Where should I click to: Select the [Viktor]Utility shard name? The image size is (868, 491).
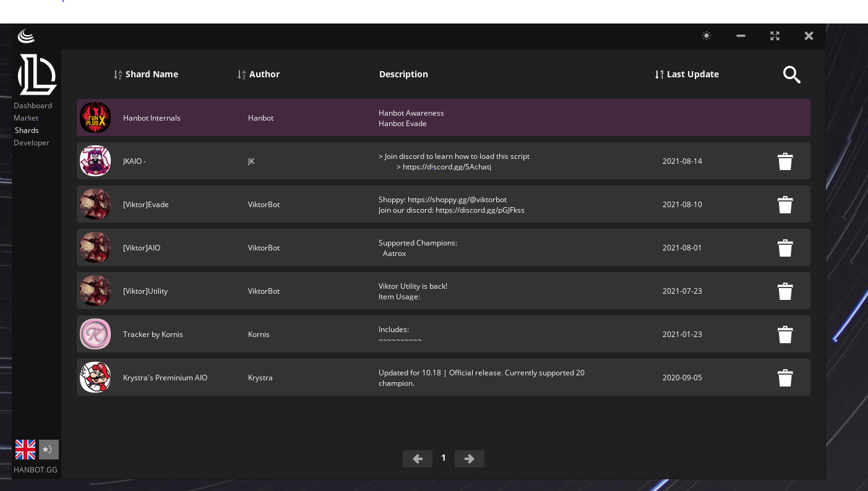pyautogui.click(x=145, y=291)
